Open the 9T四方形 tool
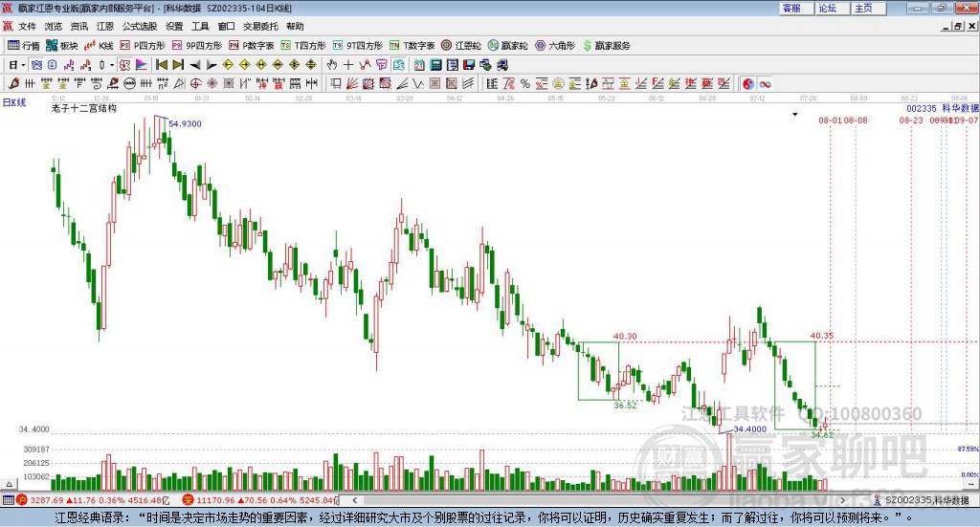The height and width of the screenshot is (527, 980). (358, 46)
